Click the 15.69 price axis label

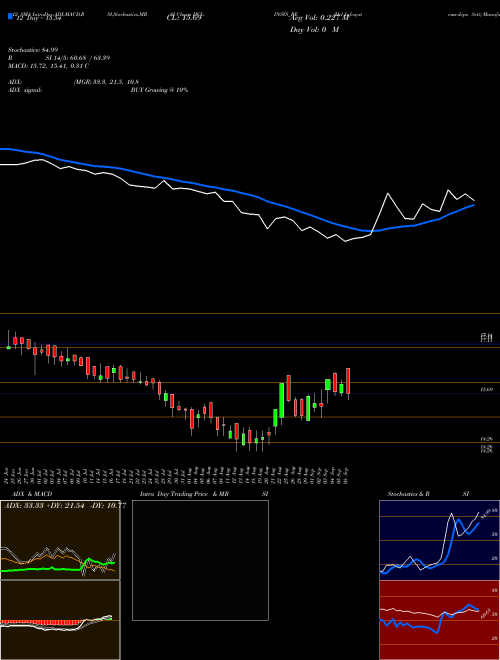point(487,390)
